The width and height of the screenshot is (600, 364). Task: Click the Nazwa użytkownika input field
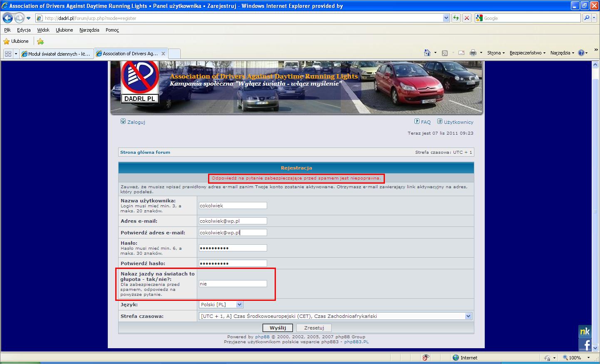coord(233,206)
